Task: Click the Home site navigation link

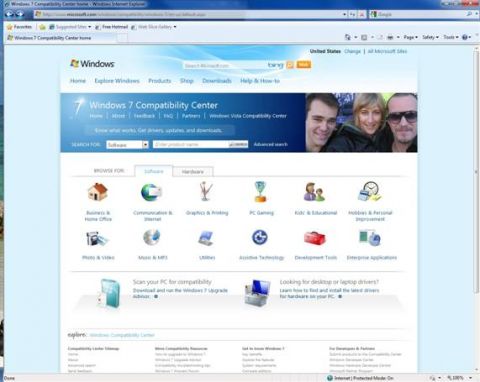Action: click(78, 81)
